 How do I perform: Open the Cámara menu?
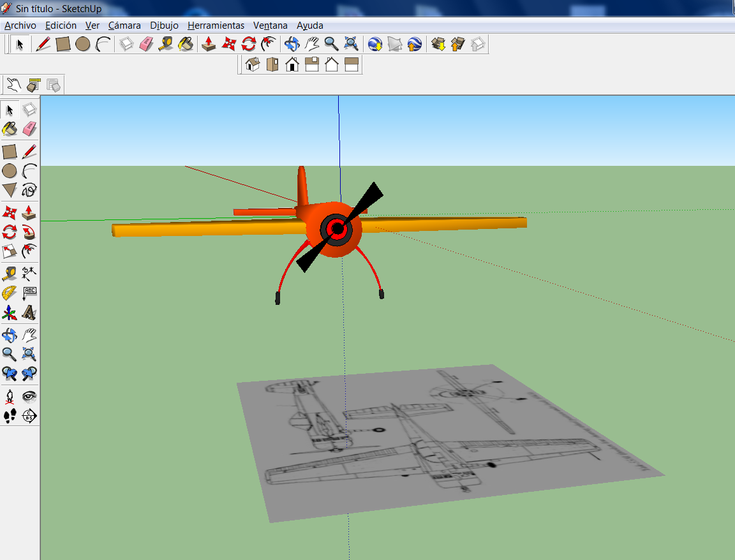pyautogui.click(x=124, y=26)
